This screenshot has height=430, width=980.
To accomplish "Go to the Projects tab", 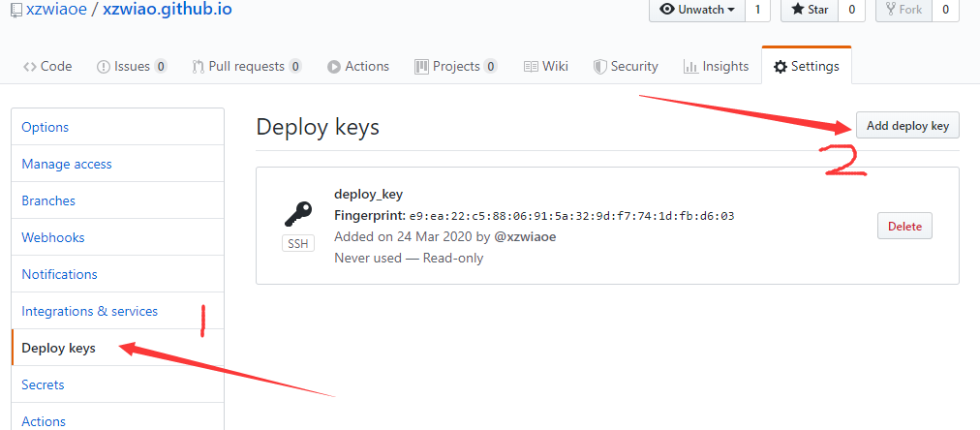I will click(456, 66).
